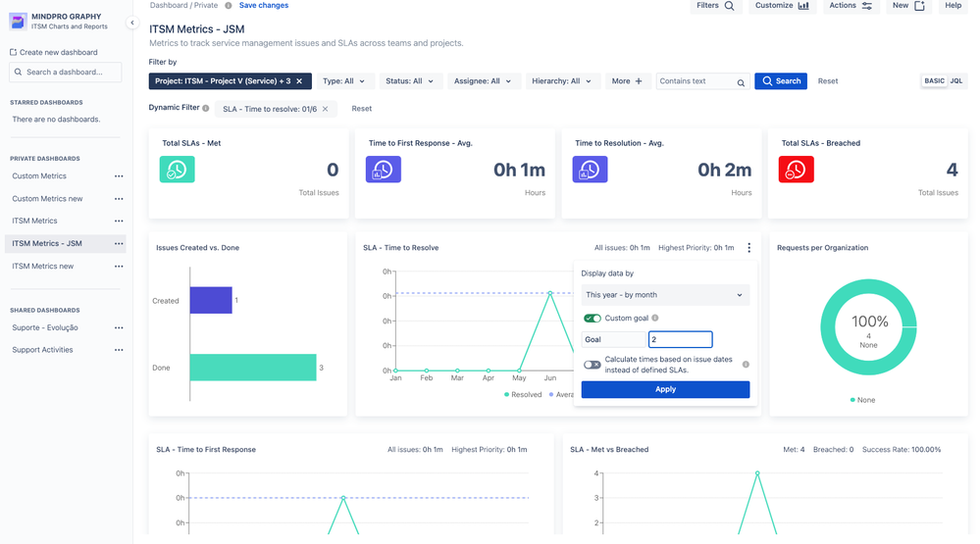Click the Mindpro Graphy app logo
The height and width of the screenshot is (544, 980).
18,22
